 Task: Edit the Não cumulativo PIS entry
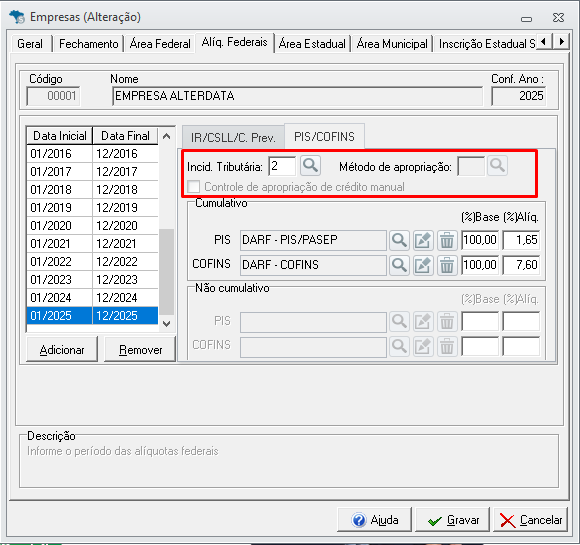point(423,322)
